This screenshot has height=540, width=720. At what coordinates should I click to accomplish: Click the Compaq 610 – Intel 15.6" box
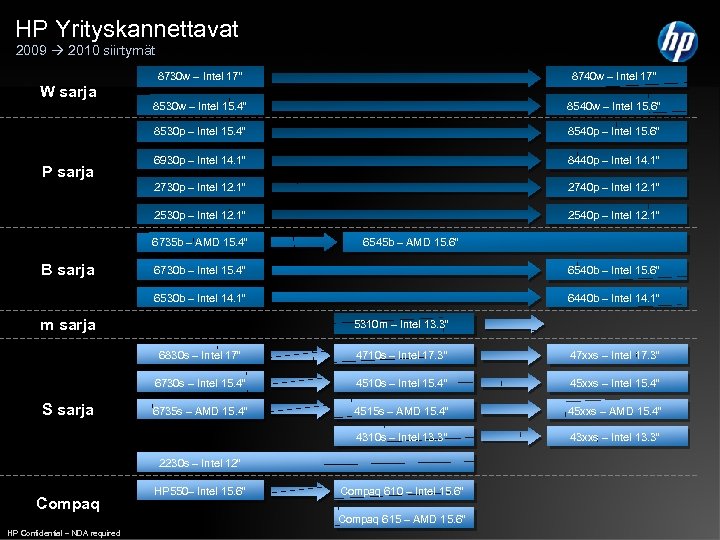pyautogui.click(x=404, y=490)
